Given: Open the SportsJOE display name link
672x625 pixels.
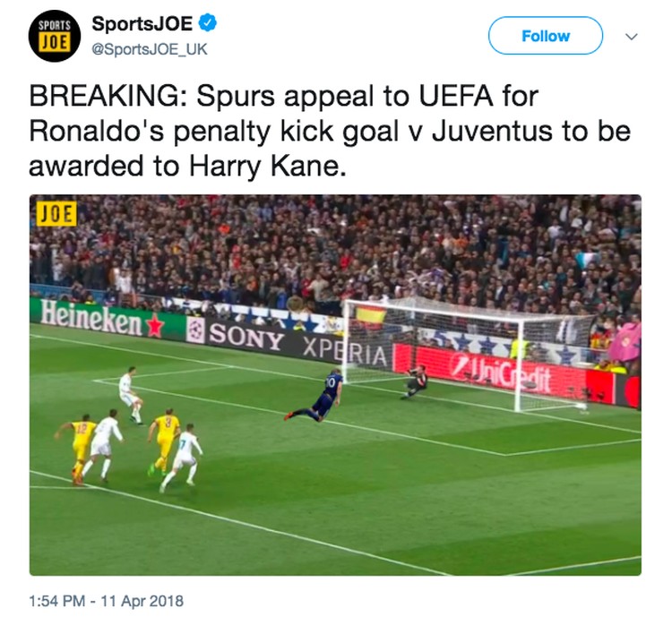Looking at the screenshot, I should click(142, 23).
